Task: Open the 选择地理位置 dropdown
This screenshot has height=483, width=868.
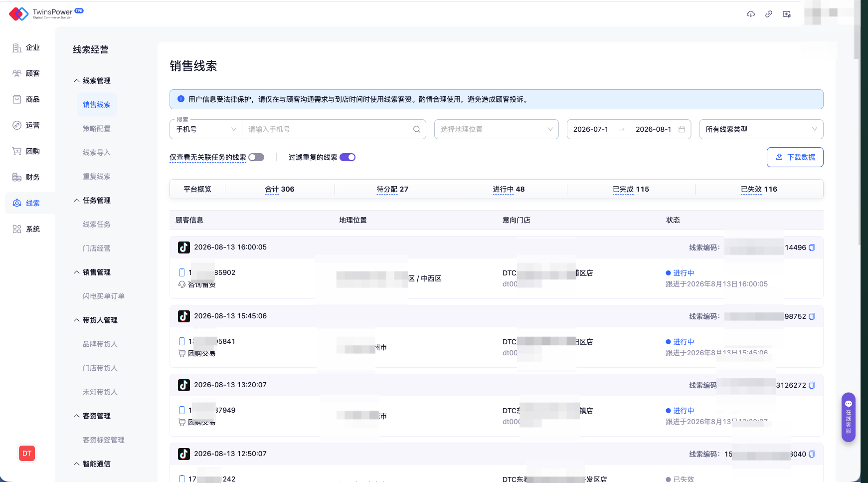Action: point(497,129)
